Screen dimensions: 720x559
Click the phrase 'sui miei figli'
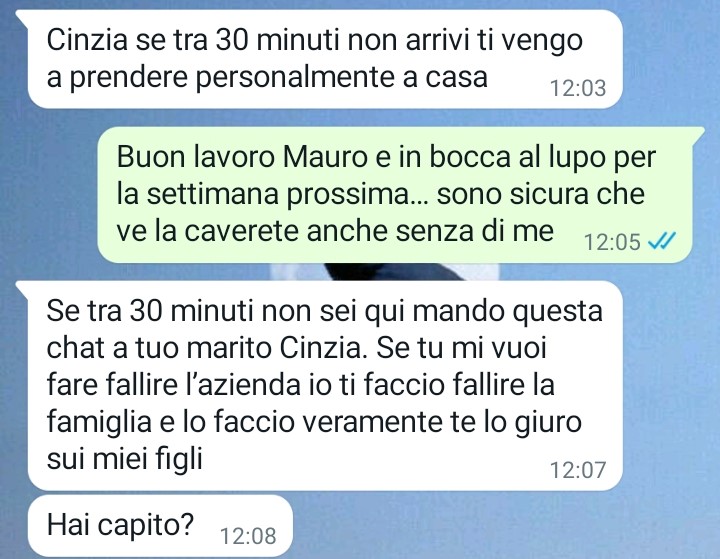click(124, 458)
